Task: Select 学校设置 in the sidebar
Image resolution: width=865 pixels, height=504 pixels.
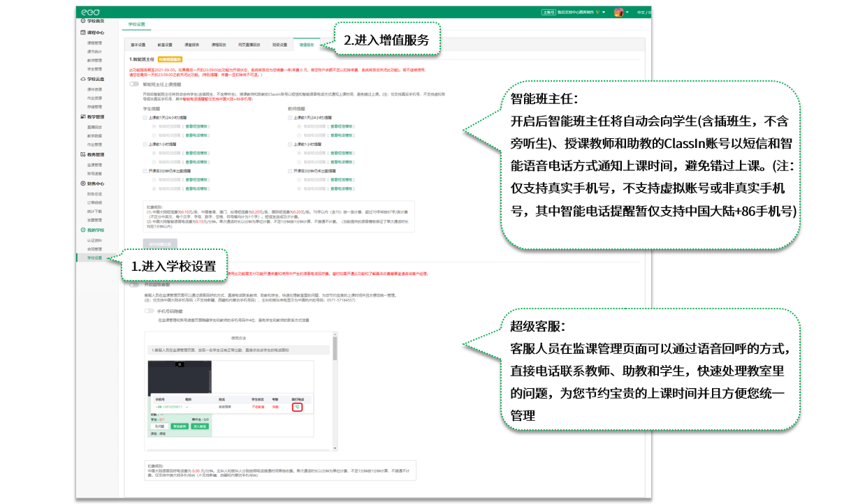Action: coord(94,258)
